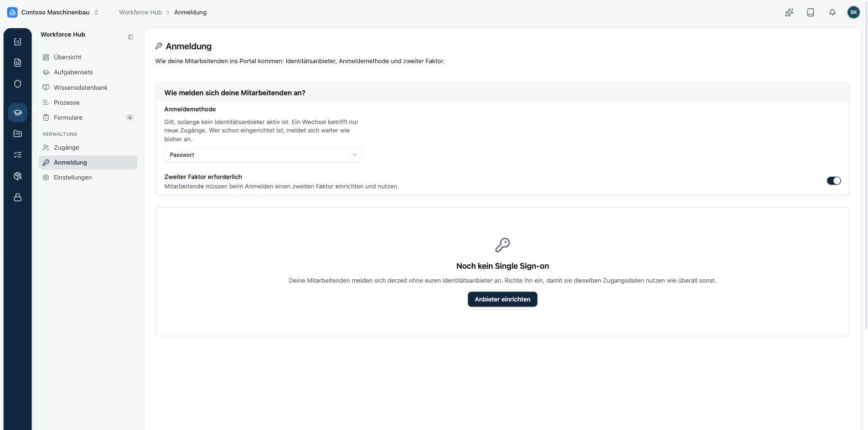Viewport: 868px width, 430px height.
Task: Collapse the Workforce Hub sidebar panel
Action: click(130, 37)
